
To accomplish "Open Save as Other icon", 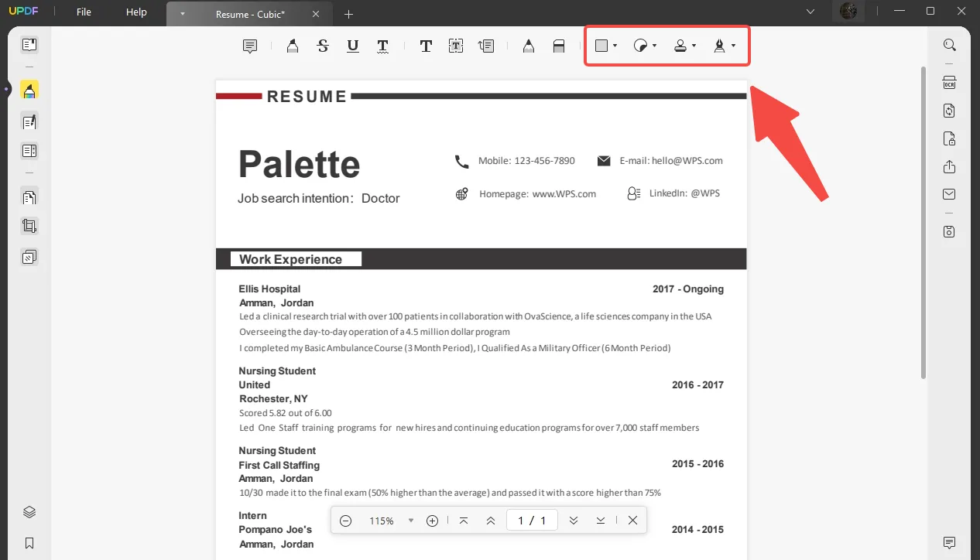I will [x=950, y=231].
